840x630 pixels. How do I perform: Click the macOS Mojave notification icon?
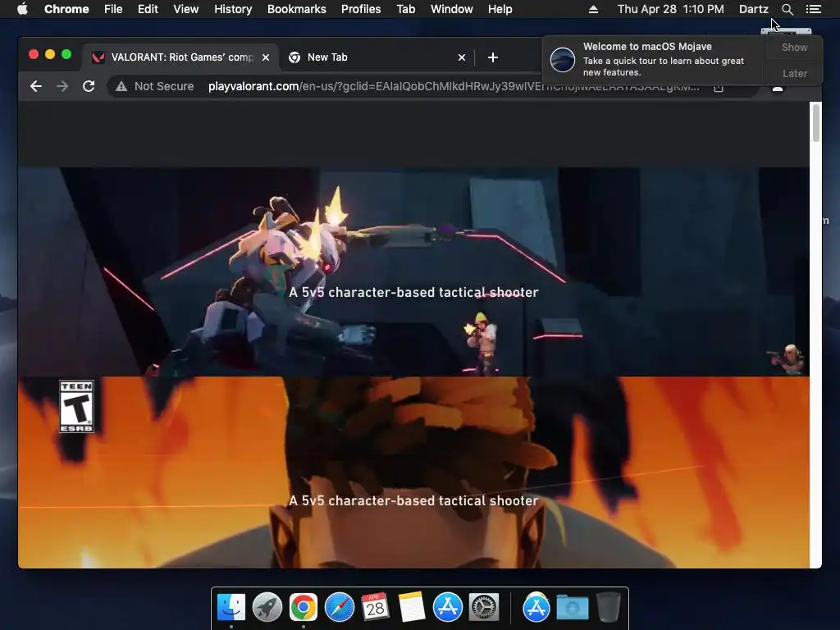pos(563,59)
